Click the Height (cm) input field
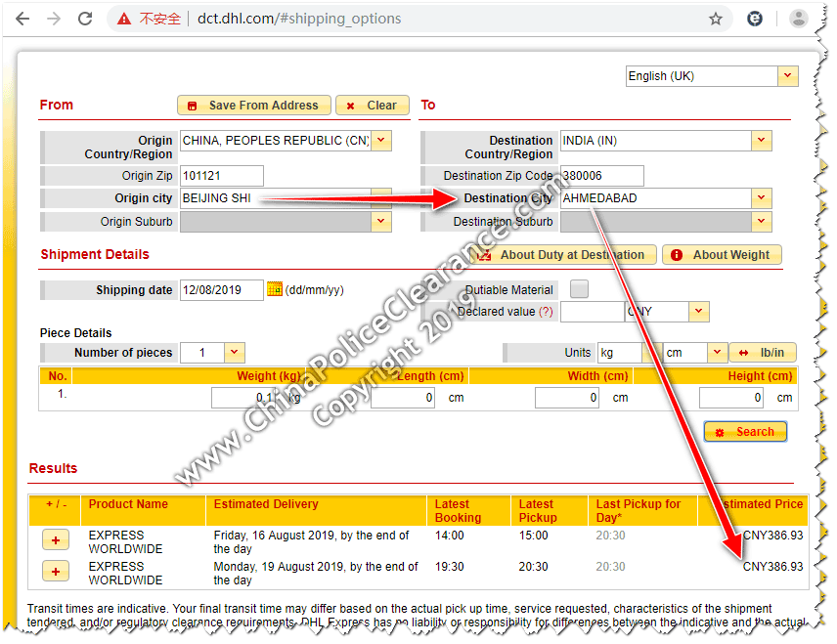The width and height of the screenshot is (837, 644). coord(731,398)
